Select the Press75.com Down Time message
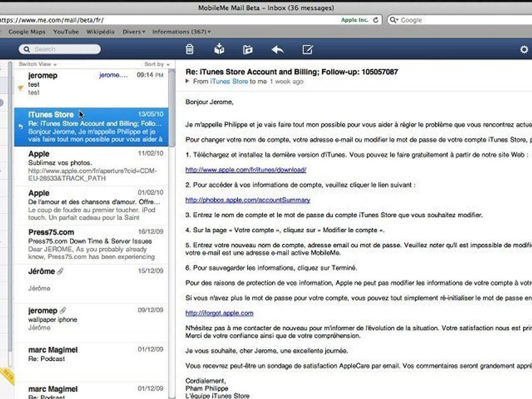532x399 pixels. [91, 244]
